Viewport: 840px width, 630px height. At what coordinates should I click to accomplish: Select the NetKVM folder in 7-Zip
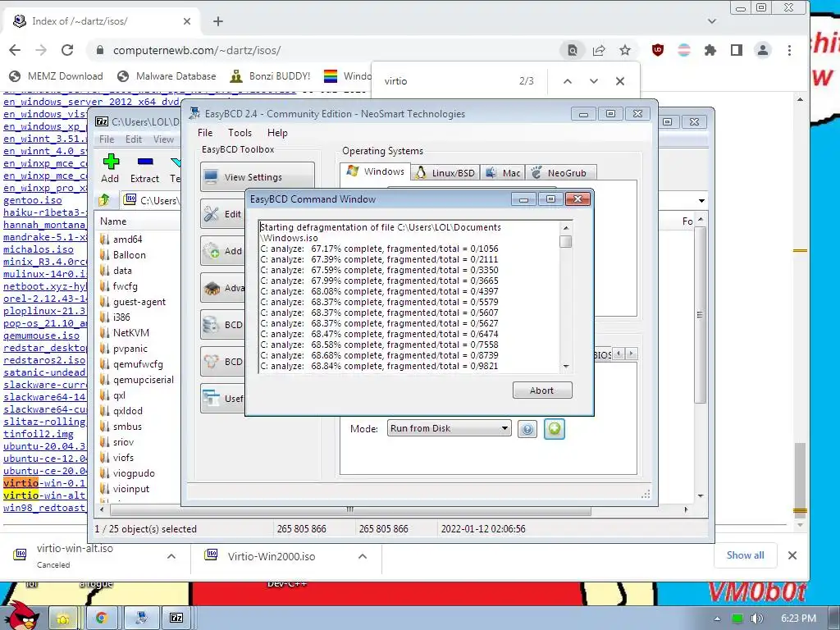(x=130, y=333)
